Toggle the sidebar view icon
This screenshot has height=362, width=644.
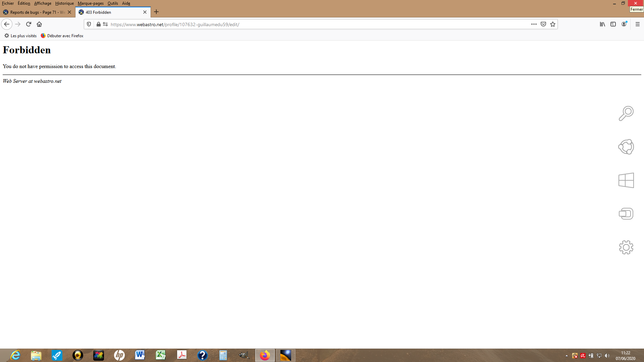click(613, 24)
